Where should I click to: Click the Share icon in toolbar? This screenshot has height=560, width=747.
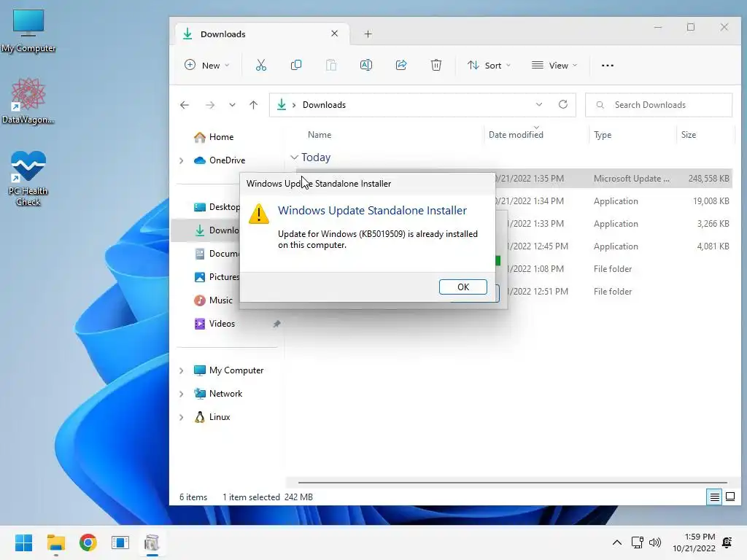point(401,65)
